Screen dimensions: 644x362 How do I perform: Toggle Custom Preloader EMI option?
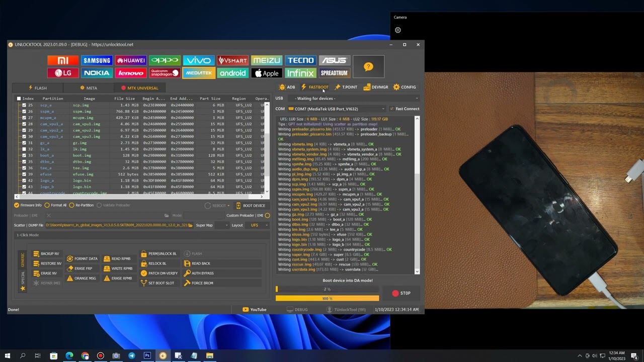click(267, 215)
